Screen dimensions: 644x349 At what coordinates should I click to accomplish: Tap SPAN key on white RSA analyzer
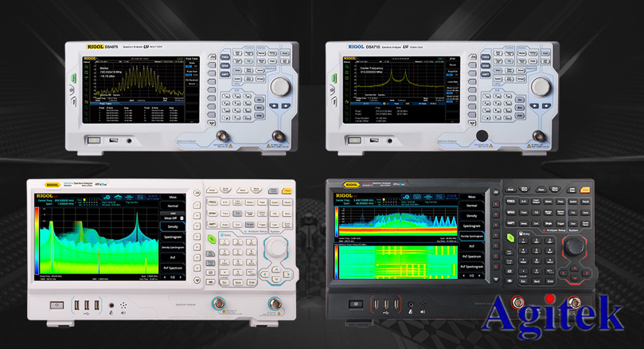(212, 214)
